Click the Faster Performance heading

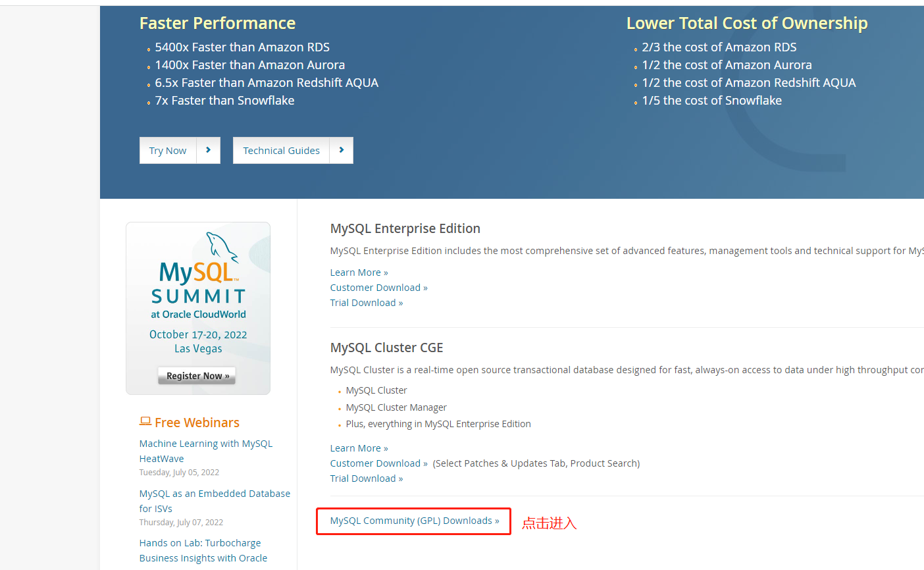[x=217, y=23]
